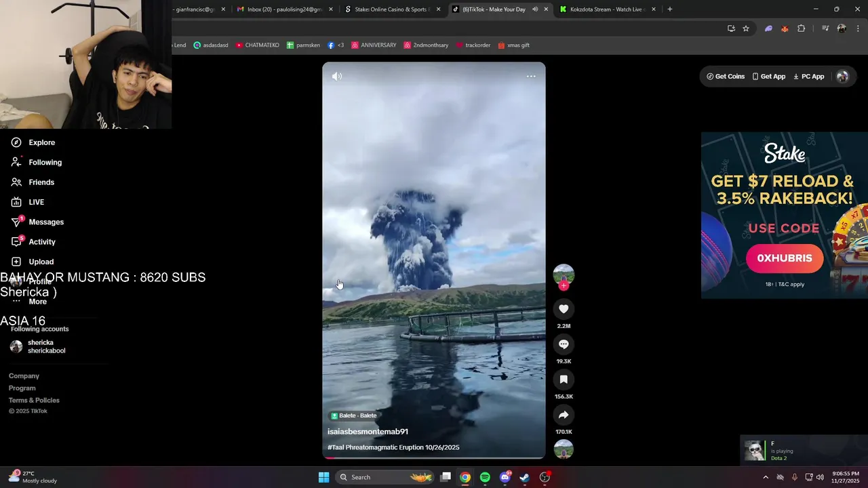868x488 pixels.
Task: Mute the TikTok tab via speaker icon
Action: 535,9
